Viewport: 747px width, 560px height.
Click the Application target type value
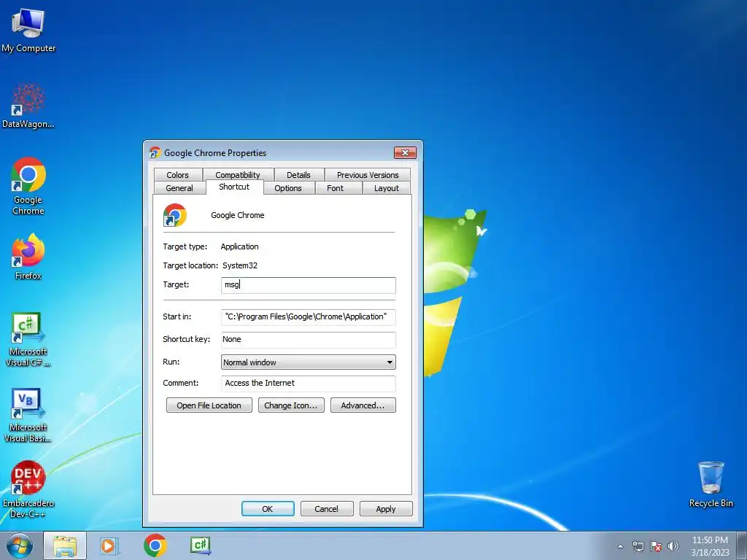[239, 246]
